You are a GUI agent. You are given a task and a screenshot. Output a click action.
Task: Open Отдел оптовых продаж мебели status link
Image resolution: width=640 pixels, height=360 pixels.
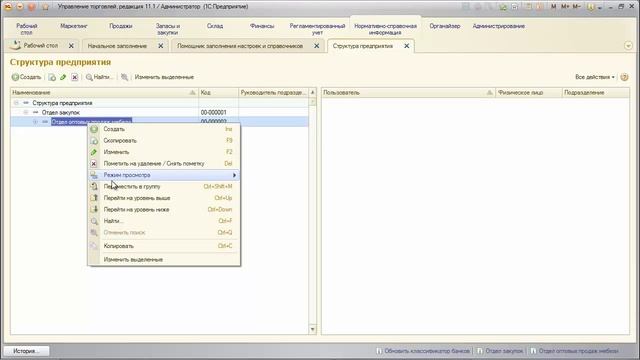click(x=578, y=351)
